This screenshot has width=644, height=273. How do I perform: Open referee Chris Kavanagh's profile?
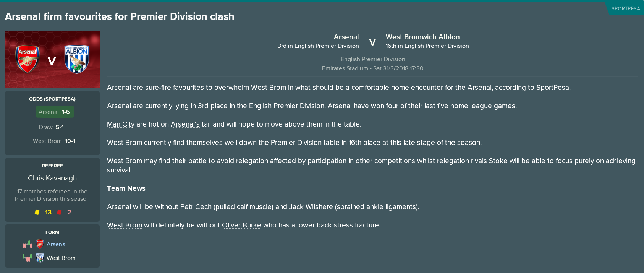52,178
